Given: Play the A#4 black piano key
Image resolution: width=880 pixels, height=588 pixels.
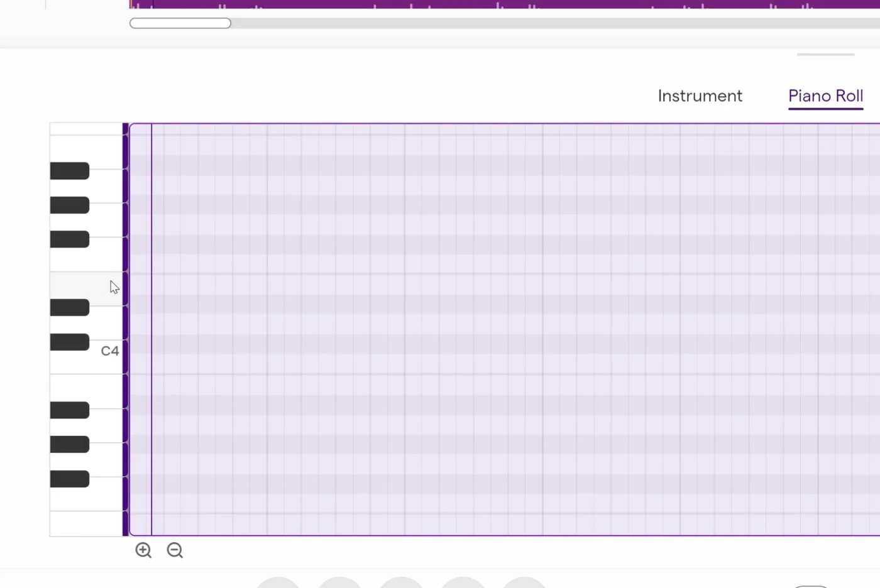Looking at the screenshot, I should click(x=70, y=171).
